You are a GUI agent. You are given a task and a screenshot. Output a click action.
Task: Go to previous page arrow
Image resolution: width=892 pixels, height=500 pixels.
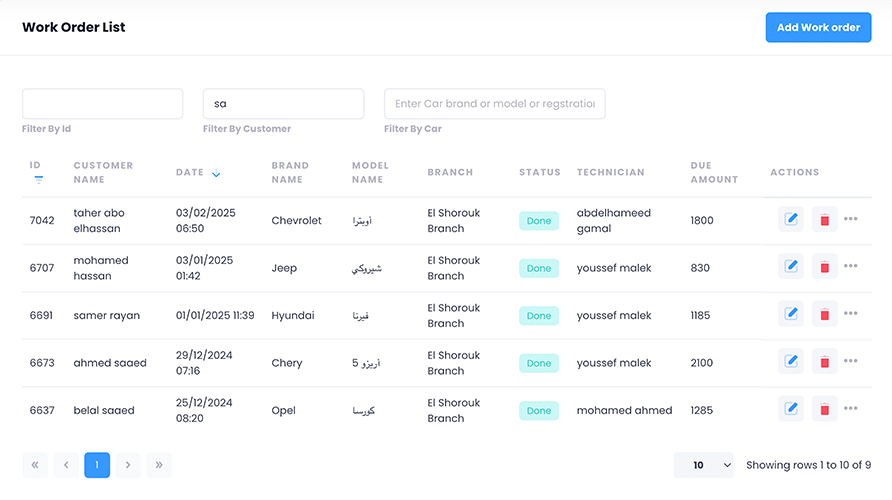(x=66, y=465)
